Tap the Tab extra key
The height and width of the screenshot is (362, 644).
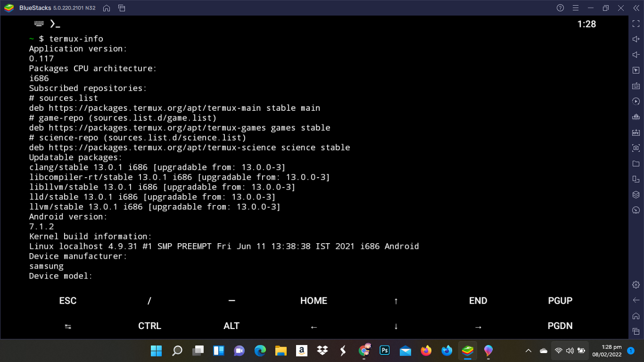(68, 326)
